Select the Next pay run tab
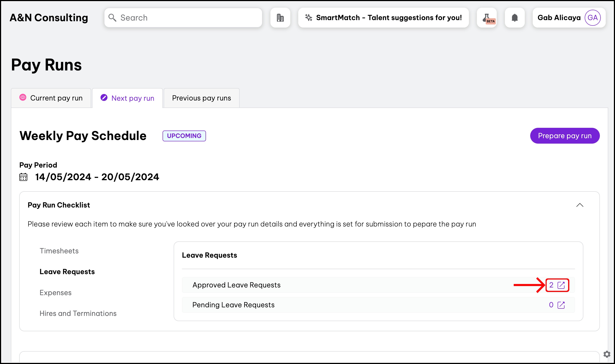Image resolution: width=615 pixels, height=364 pixels. tap(128, 98)
